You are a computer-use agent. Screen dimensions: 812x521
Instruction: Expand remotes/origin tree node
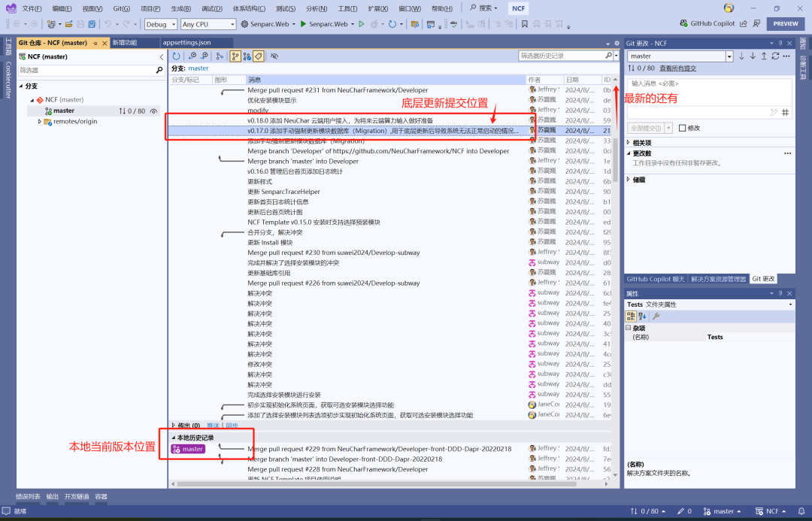[x=39, y=122]
